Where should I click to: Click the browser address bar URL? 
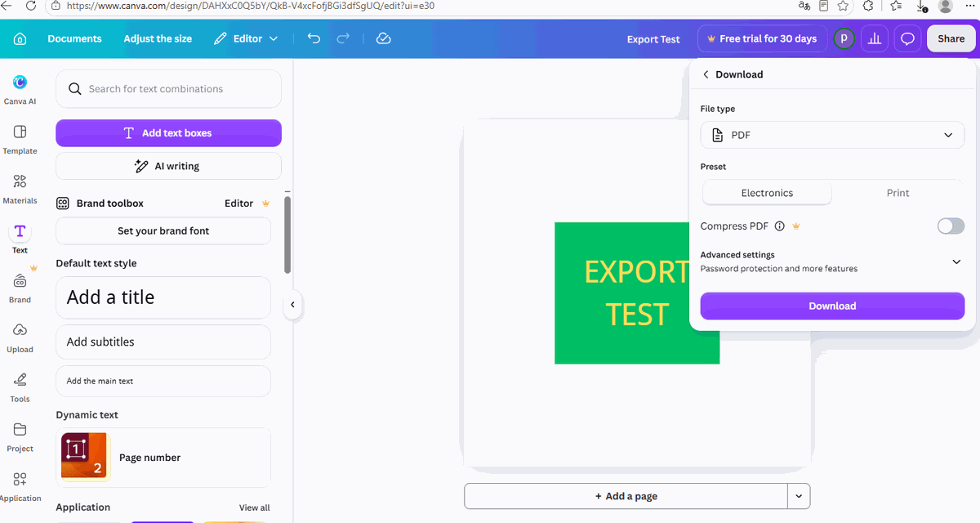(250, 6)
